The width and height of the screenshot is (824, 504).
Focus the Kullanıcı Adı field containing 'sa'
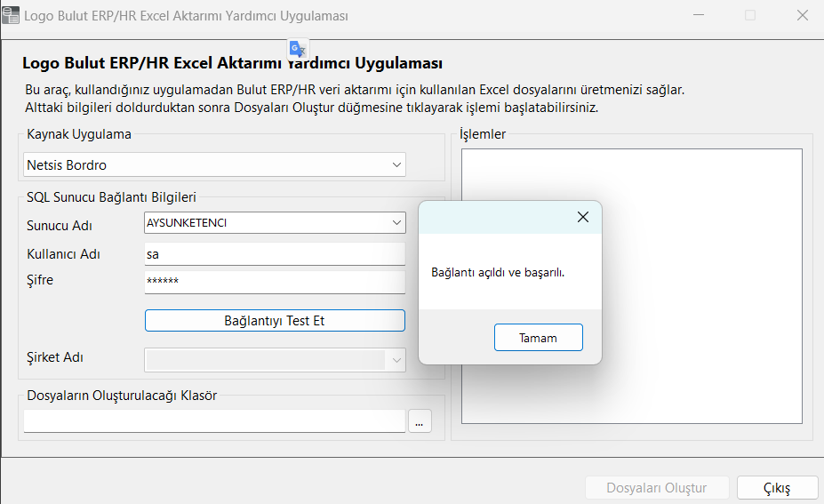[x=274, y=254]
